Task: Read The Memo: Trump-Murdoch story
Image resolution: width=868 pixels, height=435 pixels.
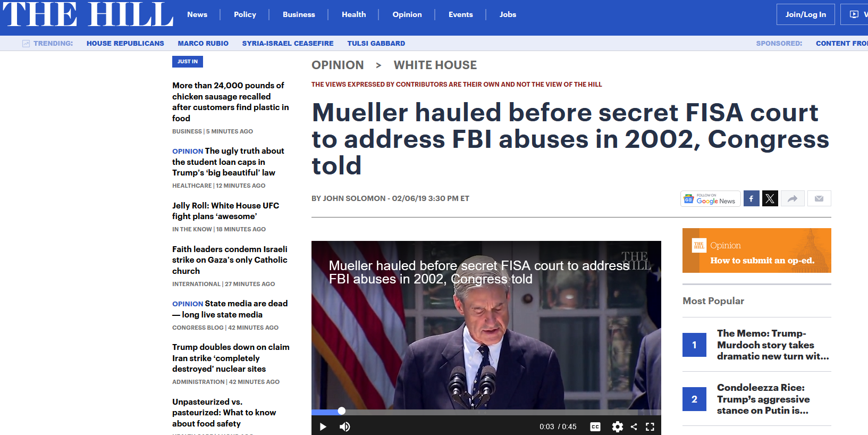Action: coord(773,345)
